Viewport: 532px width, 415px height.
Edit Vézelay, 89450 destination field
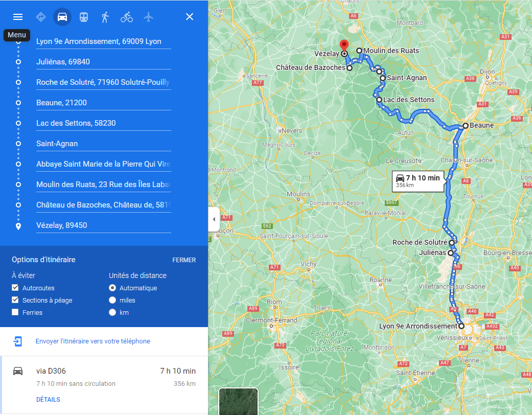coord(103,225)
